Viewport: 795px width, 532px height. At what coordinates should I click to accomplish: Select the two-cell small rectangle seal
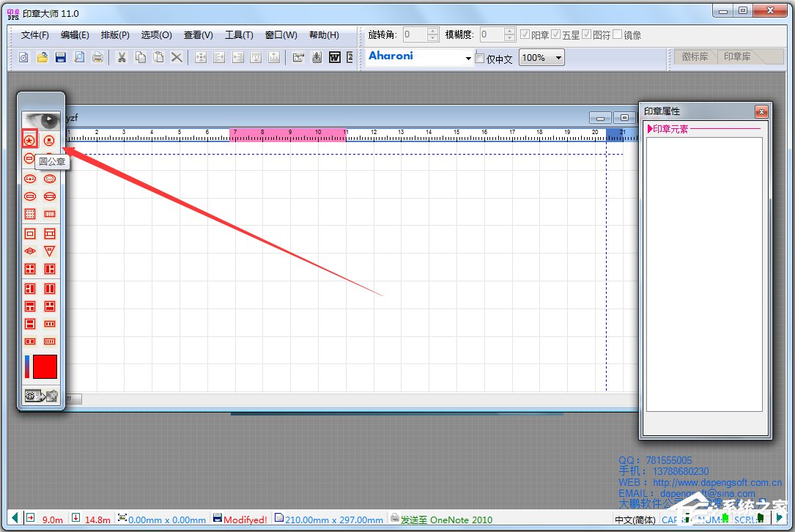coord(30,341)
